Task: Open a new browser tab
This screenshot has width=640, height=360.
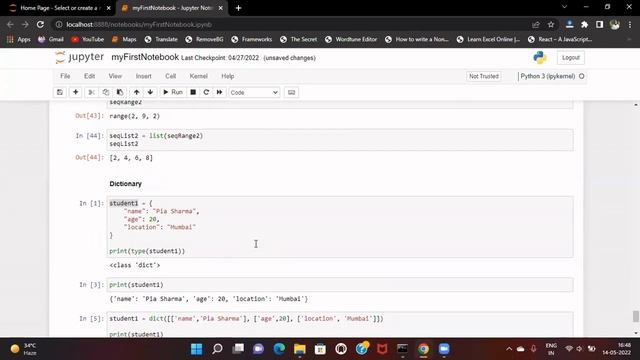Action: tap(238, 8)
